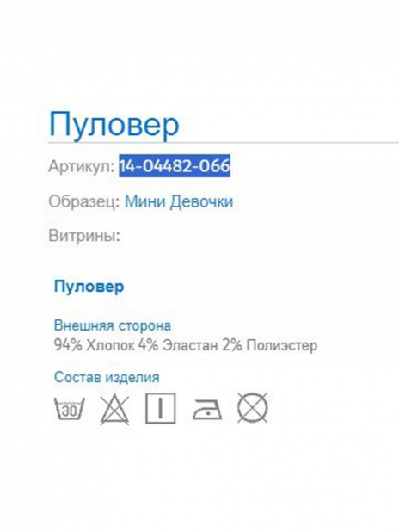Click the Образец: label
Image resolution: width=399 pixels, height=532 pixels.
(84, 201)
